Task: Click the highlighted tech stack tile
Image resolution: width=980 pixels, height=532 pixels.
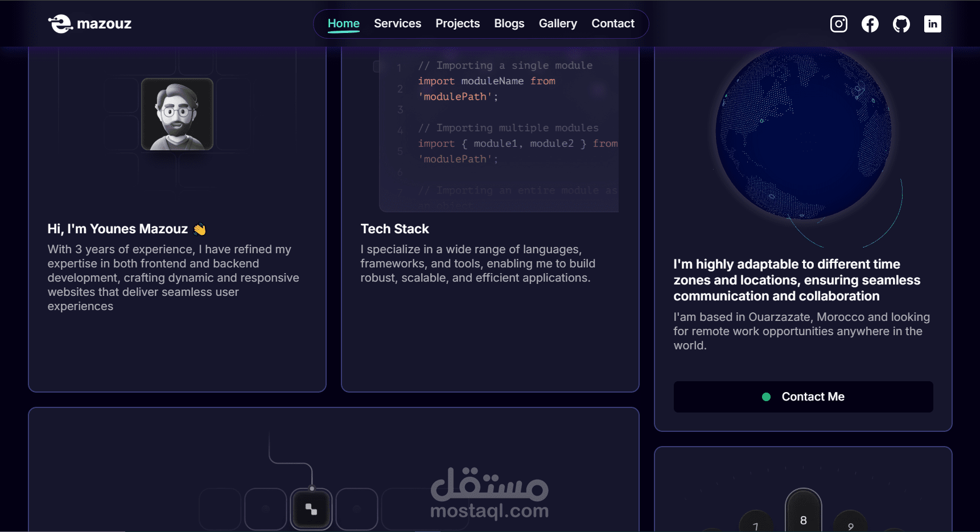Action: pos(311,509)
